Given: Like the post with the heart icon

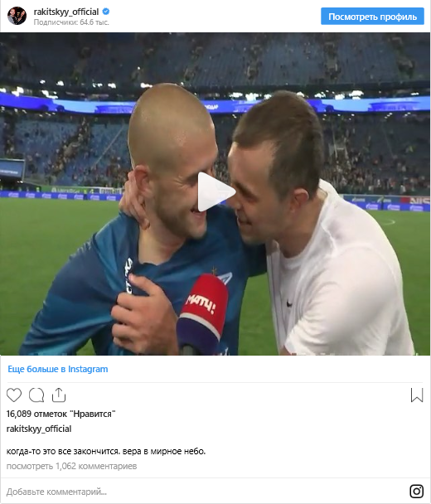Looking at the screenshot, I should 14,395.
